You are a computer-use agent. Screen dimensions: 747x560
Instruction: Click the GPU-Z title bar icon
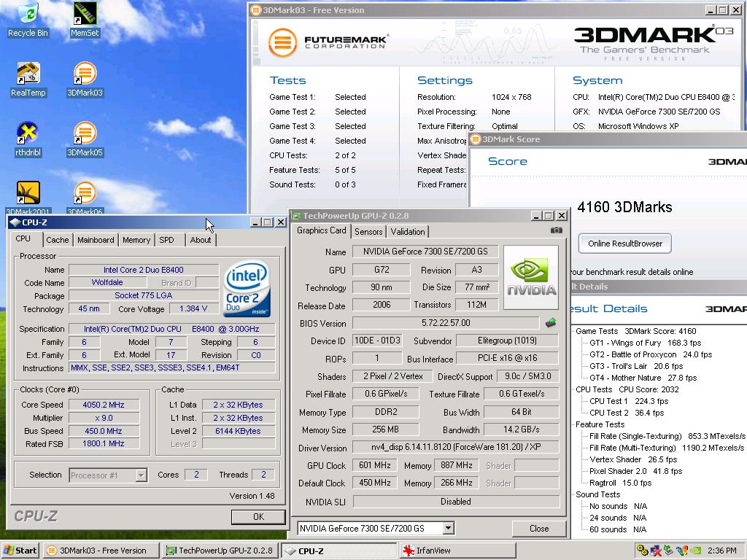(296, 216)
